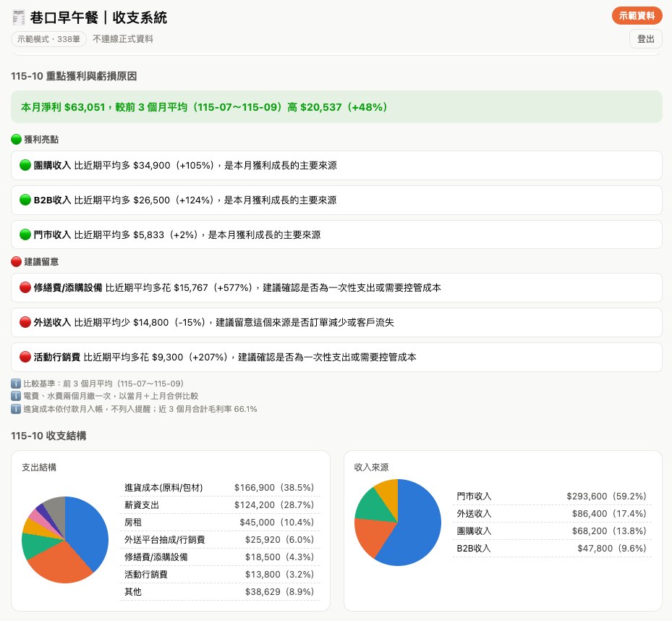Select the 進貨成本(原料/包材) expense row
The width and height of the screenshot is (672, 621).
coord(220,488)
